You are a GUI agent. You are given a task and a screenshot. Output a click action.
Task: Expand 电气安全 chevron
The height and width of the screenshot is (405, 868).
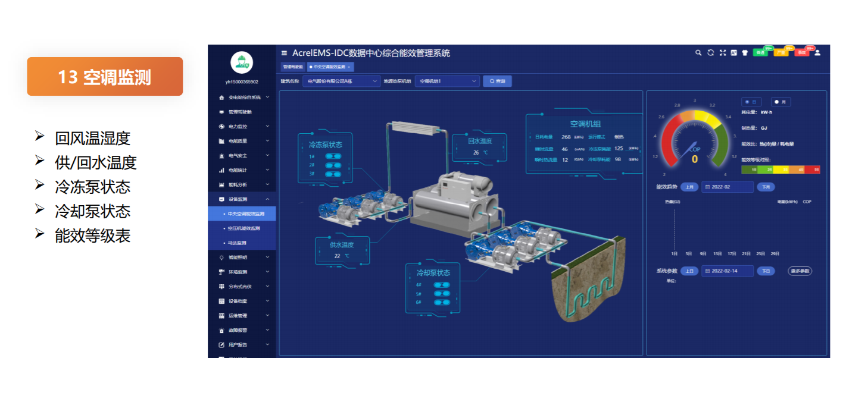point(267,155)
